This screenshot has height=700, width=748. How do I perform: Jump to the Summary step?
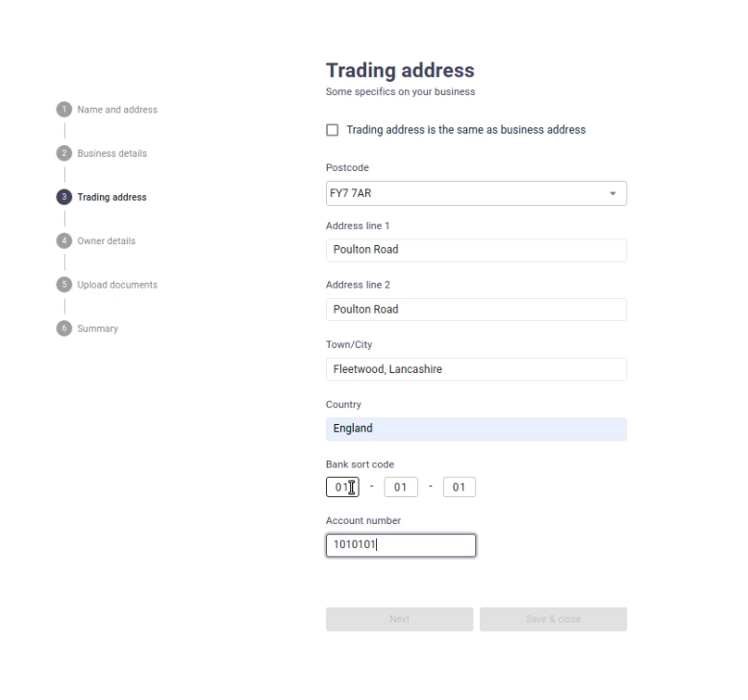tap(98, 329)
